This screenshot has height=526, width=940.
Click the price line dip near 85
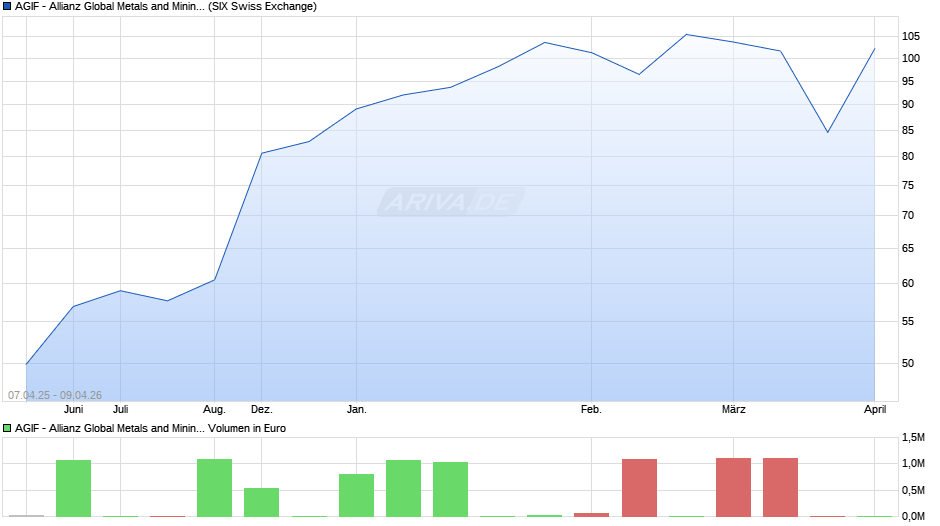pos(828,132)
